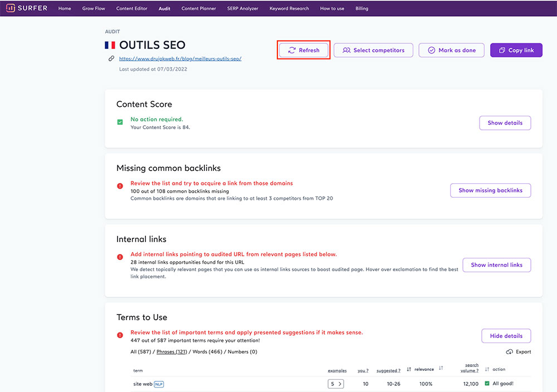Viewport: 557px width, 392px height.
Task: Click green check icon under Content Score
Action: click(x=120, y=122)
